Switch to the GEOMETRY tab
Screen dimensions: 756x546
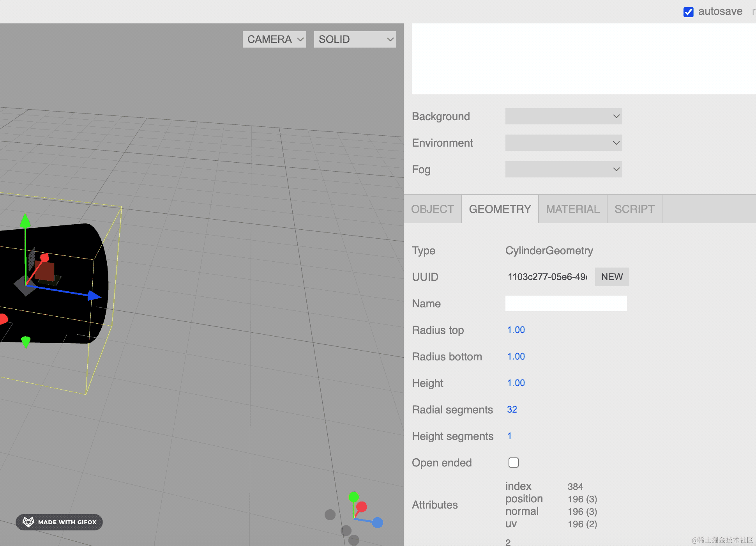[500, 209]
